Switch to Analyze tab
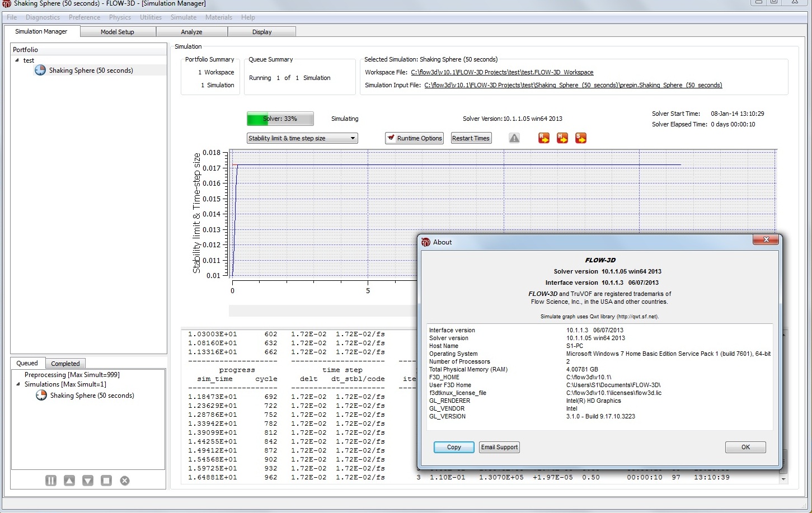Viewport: 812px width, 513px height. 191,32
